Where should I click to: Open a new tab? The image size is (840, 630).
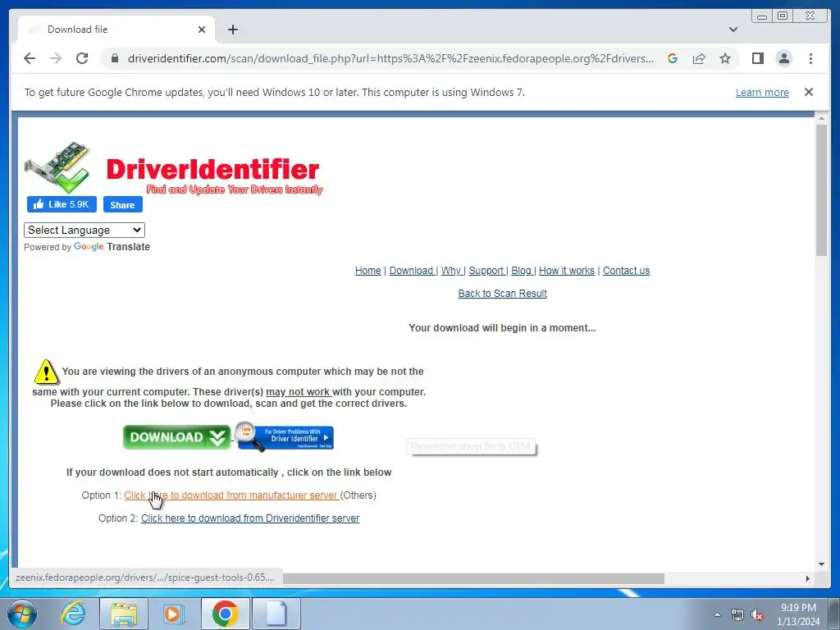[232, 30]
